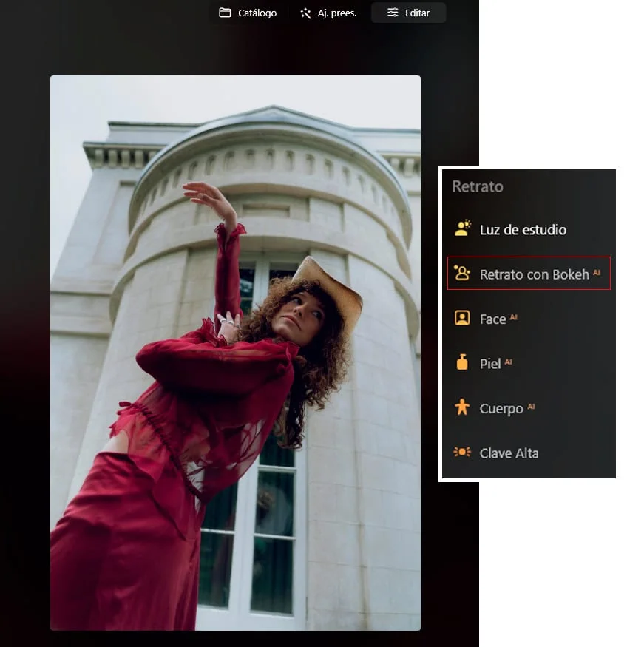Click the Luz de estudio icon
The image size is (644, 647).
tap(462, 228)
